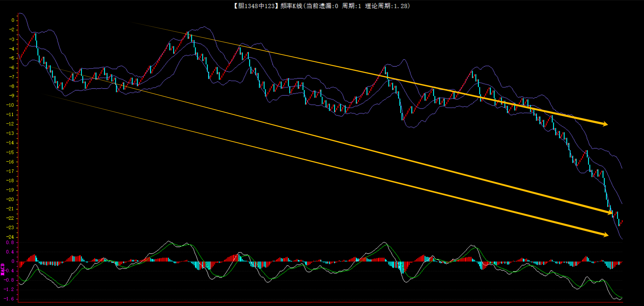This screenshot has width=644, height=306.
Task: Click the 0.4 label on the MACD axis
Action: (x=10, y=252)
